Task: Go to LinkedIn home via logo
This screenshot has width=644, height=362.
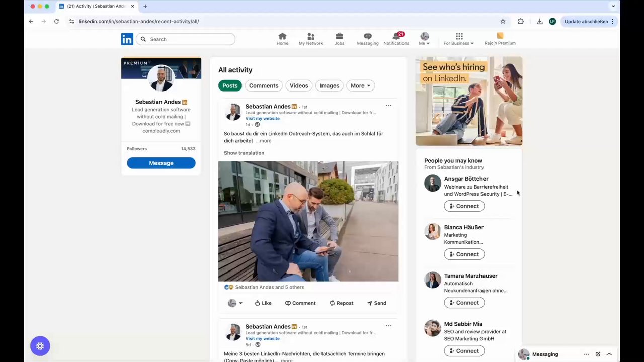Action: pos(127,39)
